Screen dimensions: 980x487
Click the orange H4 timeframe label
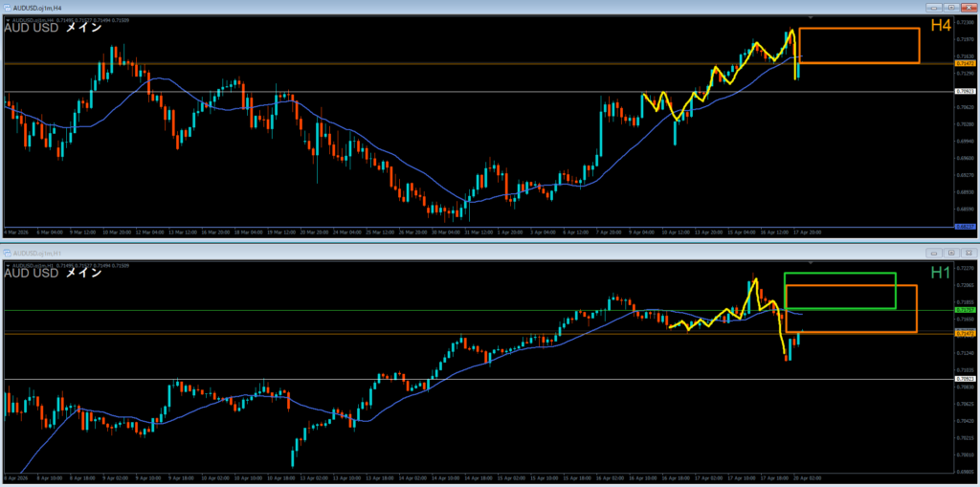(942, 26)
